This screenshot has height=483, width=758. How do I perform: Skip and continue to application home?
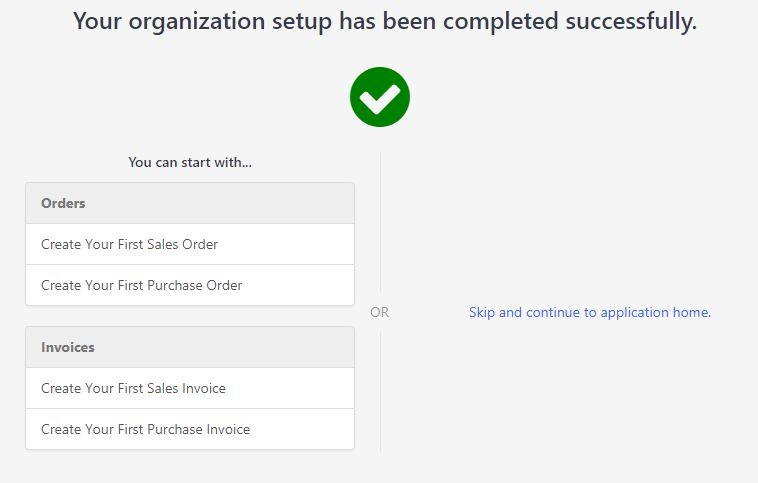pos(590,312)
